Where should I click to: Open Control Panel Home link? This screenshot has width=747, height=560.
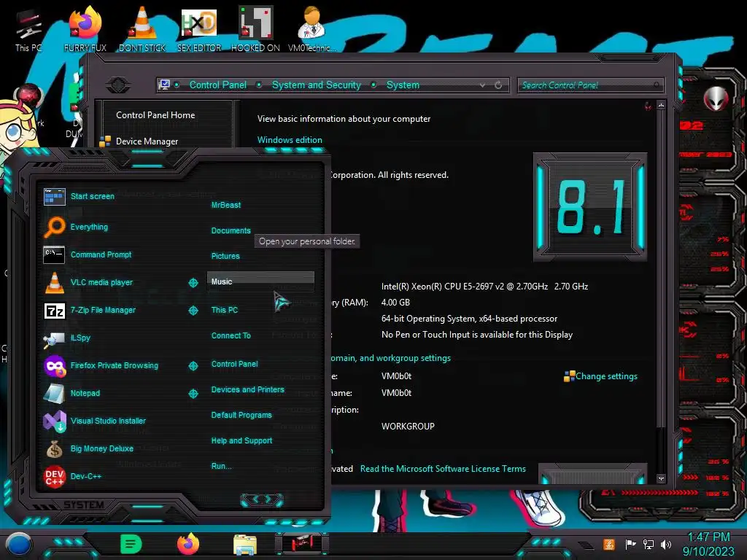point(155,115)
